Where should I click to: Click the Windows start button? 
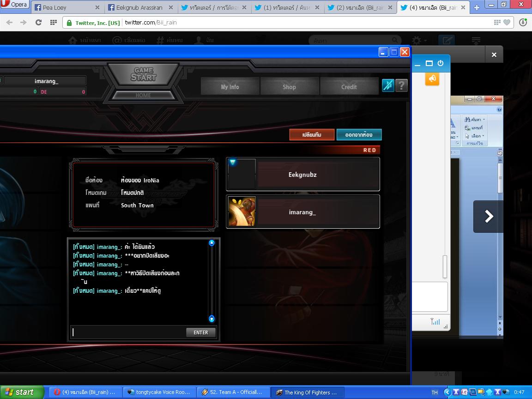click(x=22, y=392)
